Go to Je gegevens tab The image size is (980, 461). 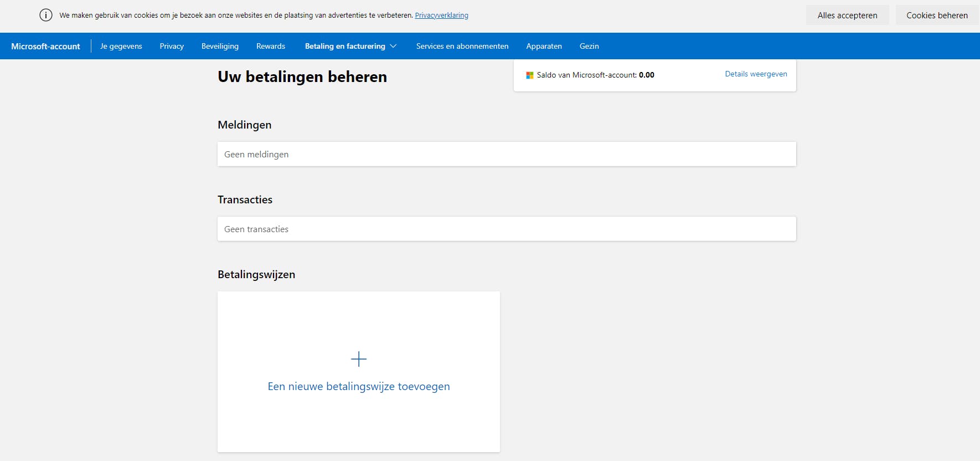click(x=121, y=46)
